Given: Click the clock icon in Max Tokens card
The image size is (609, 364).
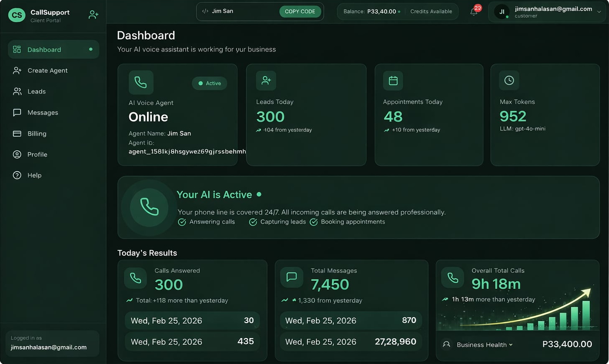Looking at the screenshot, I should 509,80.
